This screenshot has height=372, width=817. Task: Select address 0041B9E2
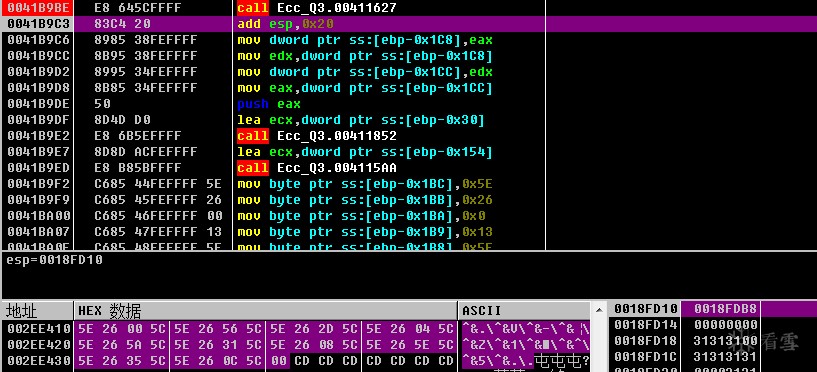38,136
